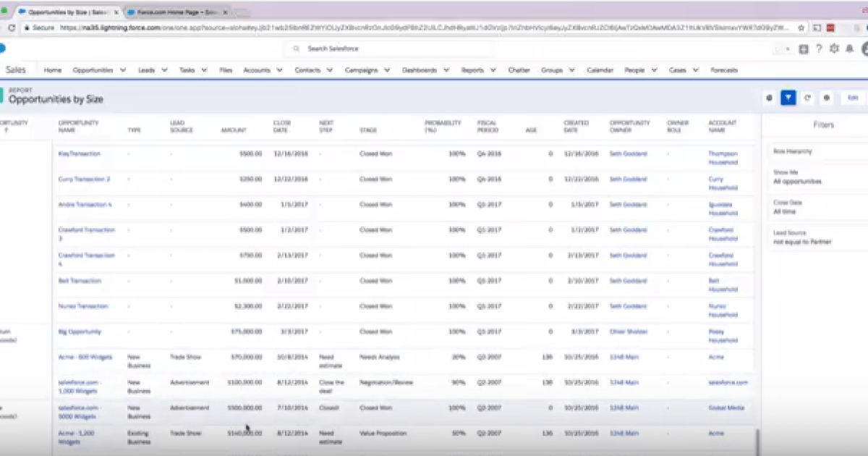
Task: Open the Global Media account link
Action: click(x=726, y=408)
